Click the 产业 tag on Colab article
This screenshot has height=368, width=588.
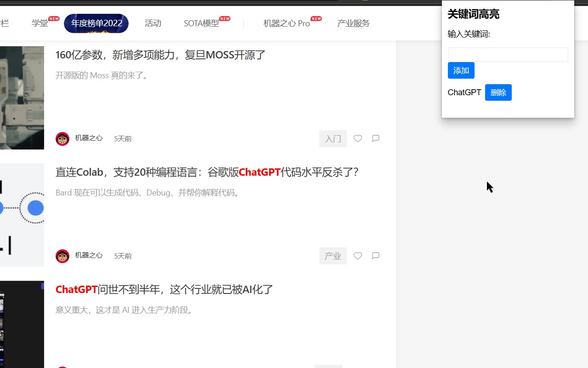333,256
